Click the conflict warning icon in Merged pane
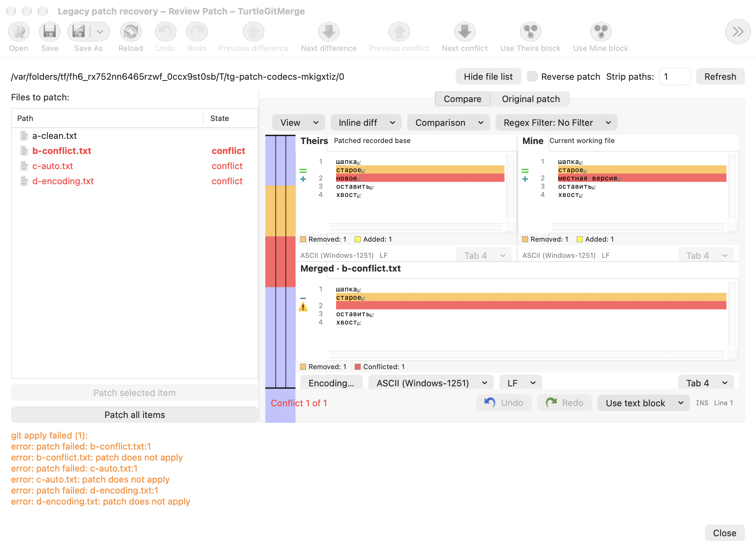Image resolution: width=756 pixels, height=552 pixels. (x=303, y=307)
